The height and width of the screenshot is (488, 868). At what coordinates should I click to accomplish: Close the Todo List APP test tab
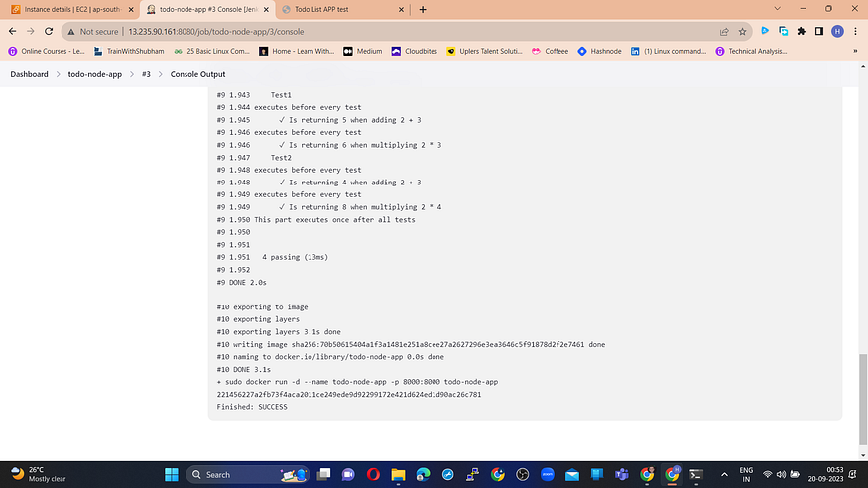[x=402, y=9]
